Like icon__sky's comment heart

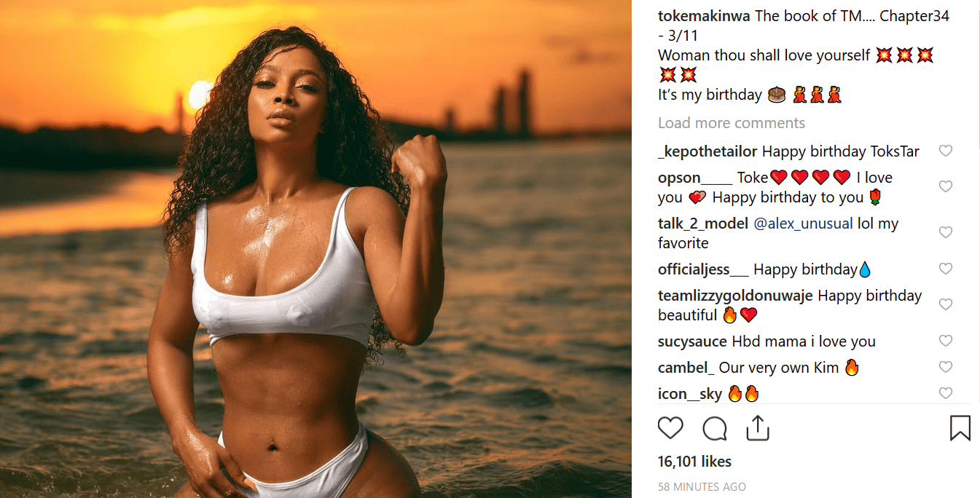click(946, 393)
